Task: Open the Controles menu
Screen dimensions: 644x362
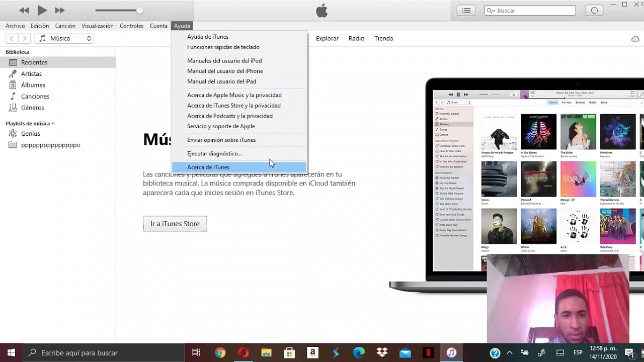Action: [131, 26]
